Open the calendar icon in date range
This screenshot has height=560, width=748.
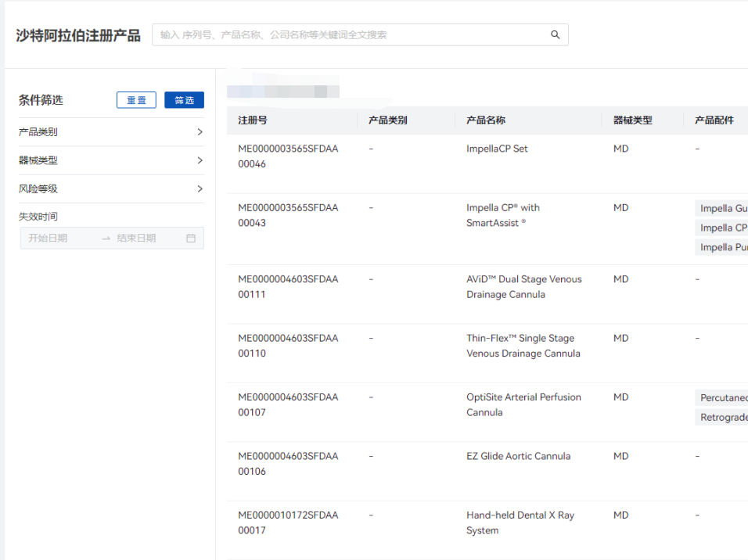click(x=191, y=238)
